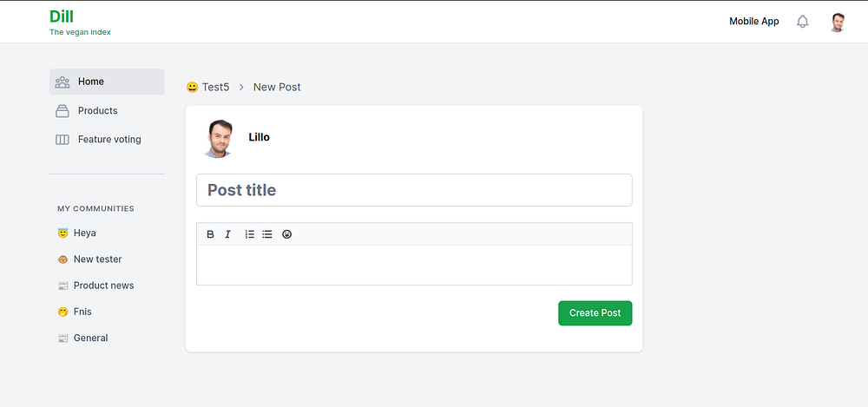Insert a bulleted list

tap(267, 234)
